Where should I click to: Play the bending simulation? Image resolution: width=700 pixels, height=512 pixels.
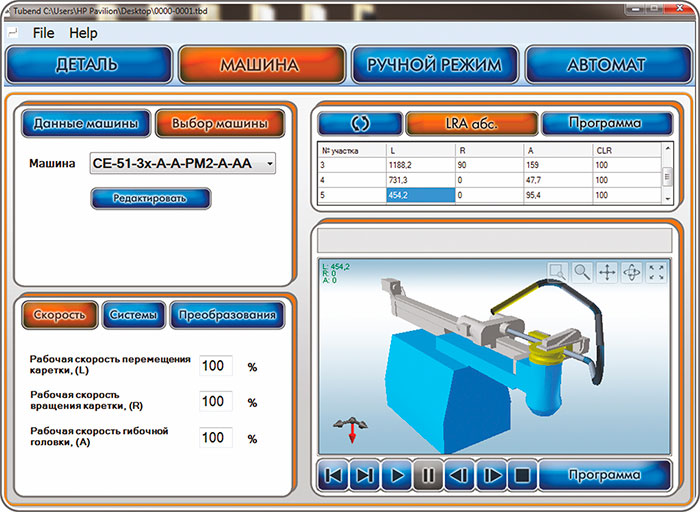pyautogui.click(x=397, y=475)
